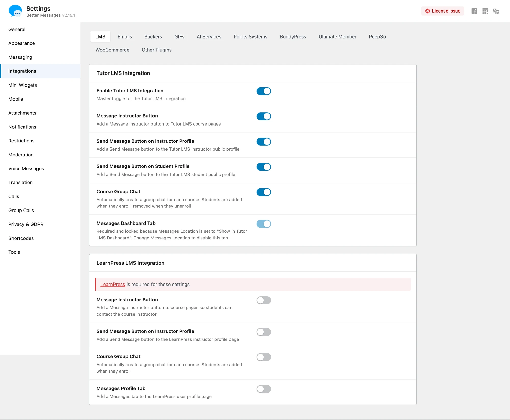This screenshot has height=420, width=510.
Task: Disable Tutor LMS Message Instructor Button toggle
Action: click(x=264, y=116)
